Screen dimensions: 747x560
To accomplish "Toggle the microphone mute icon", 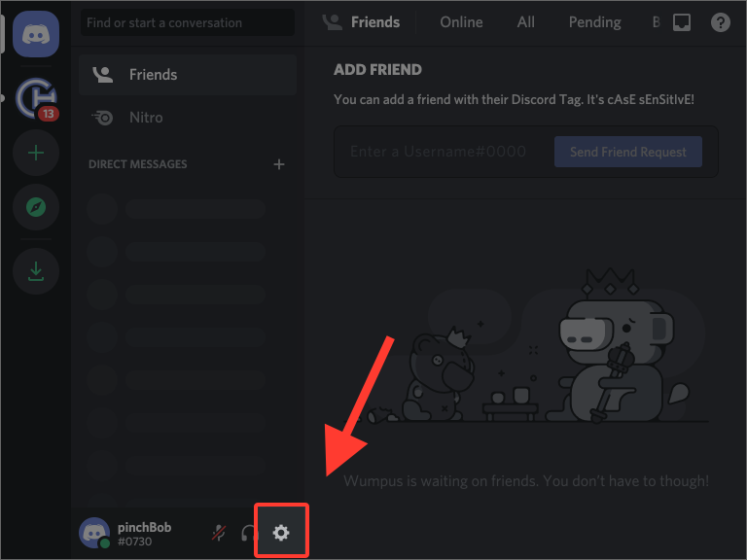I will 219,533.
